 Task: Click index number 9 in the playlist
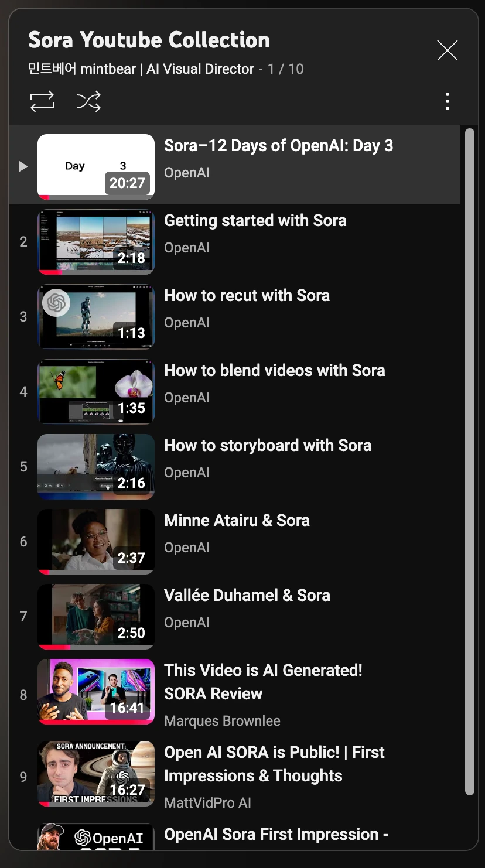coord(23,777)
